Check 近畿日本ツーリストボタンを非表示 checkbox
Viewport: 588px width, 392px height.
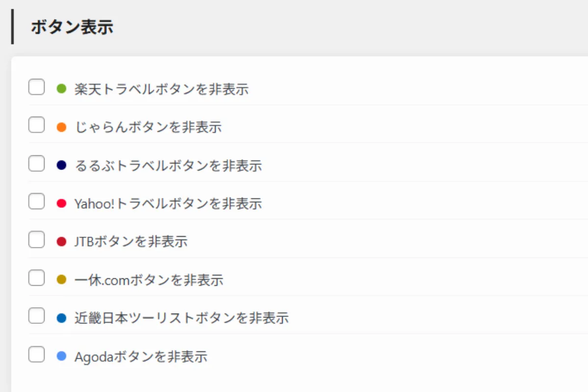pos(36,316)
